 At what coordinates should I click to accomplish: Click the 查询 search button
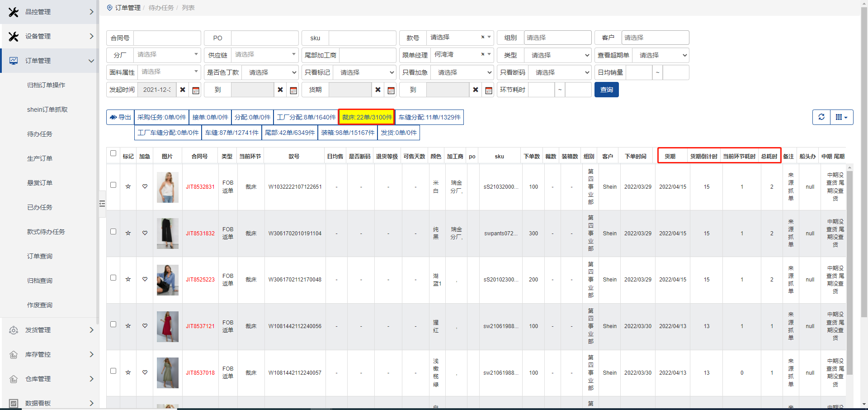tap(606, 90)
